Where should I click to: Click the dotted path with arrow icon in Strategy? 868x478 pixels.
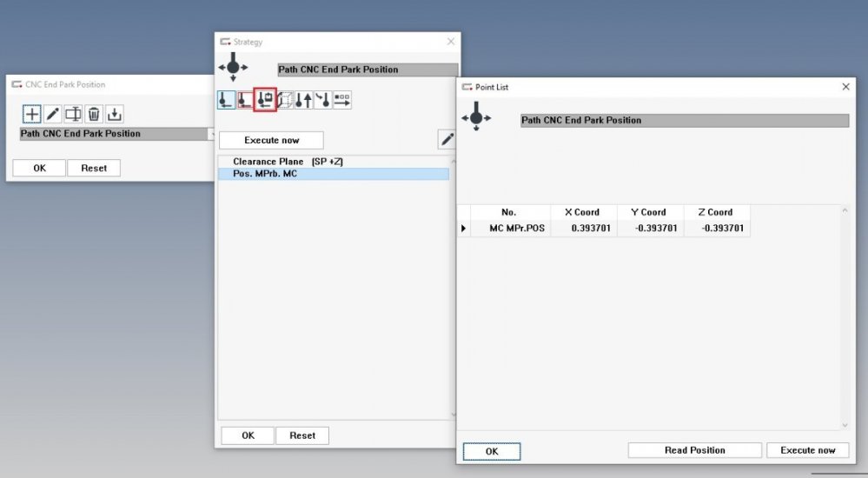coord(342,100)
